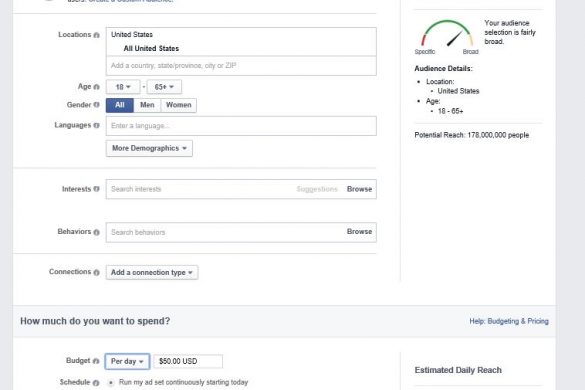Select run ad set continuously radio button
This screenshot has width=585, height=390.
click(x=111, y=383)
